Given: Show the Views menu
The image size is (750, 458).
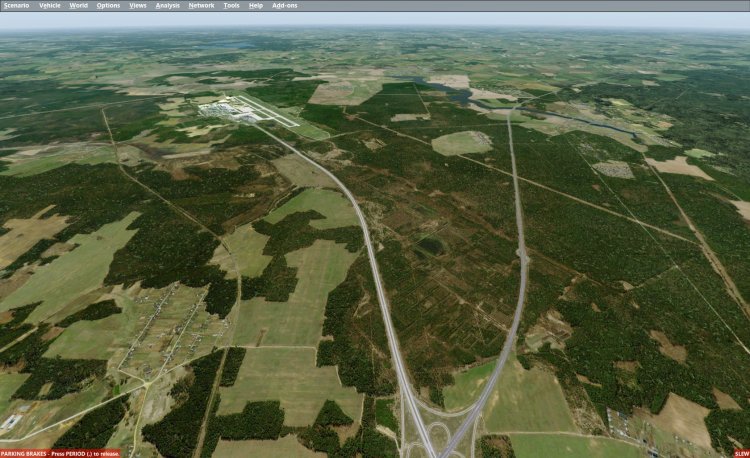Looking at the screenshot, I should coord(138,5).
